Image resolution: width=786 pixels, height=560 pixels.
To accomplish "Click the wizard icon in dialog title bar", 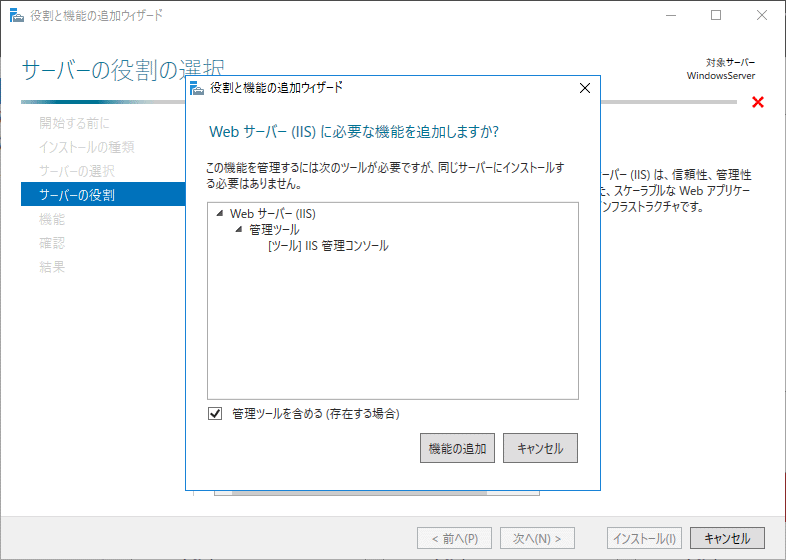I will tap(197, 88).
